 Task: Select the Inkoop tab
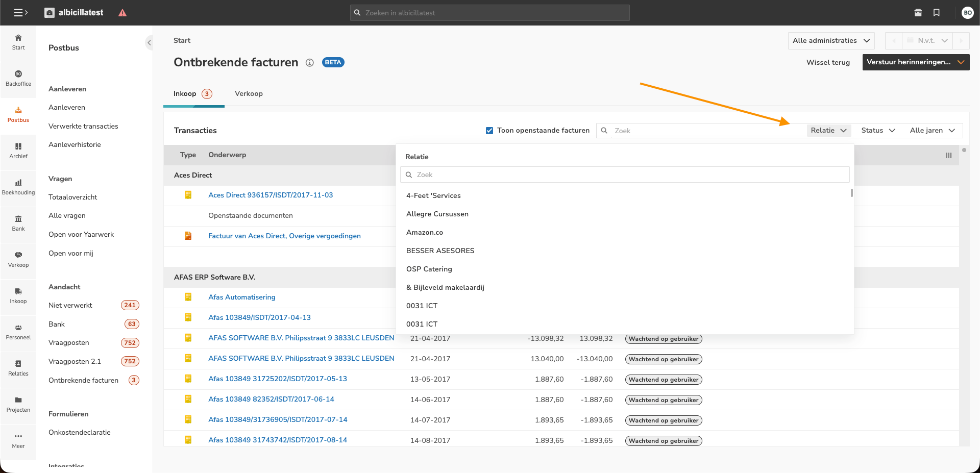tap(185, 94)
